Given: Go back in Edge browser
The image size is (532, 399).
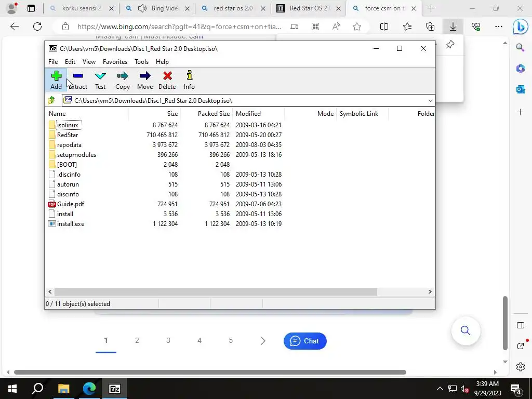Looking at the screenshot, I should coord(14,26).
